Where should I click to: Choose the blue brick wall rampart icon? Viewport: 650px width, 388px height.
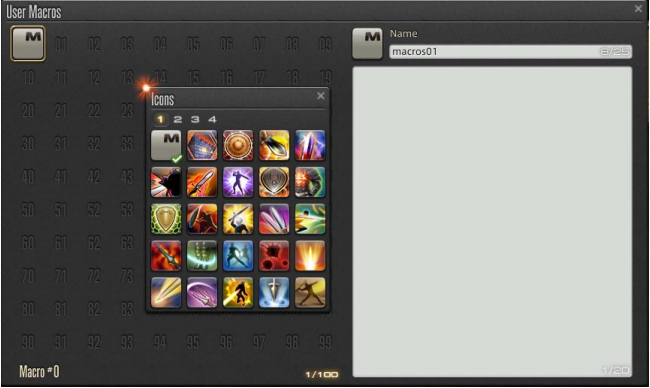pyautogui.click(x=202, y=146)
